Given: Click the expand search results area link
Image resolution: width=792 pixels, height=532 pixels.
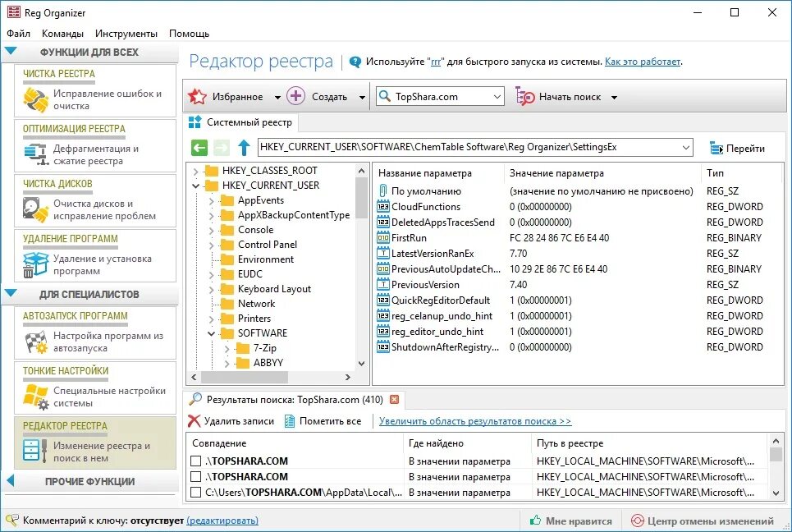Looking at the screenshot, I should [475, 421].
